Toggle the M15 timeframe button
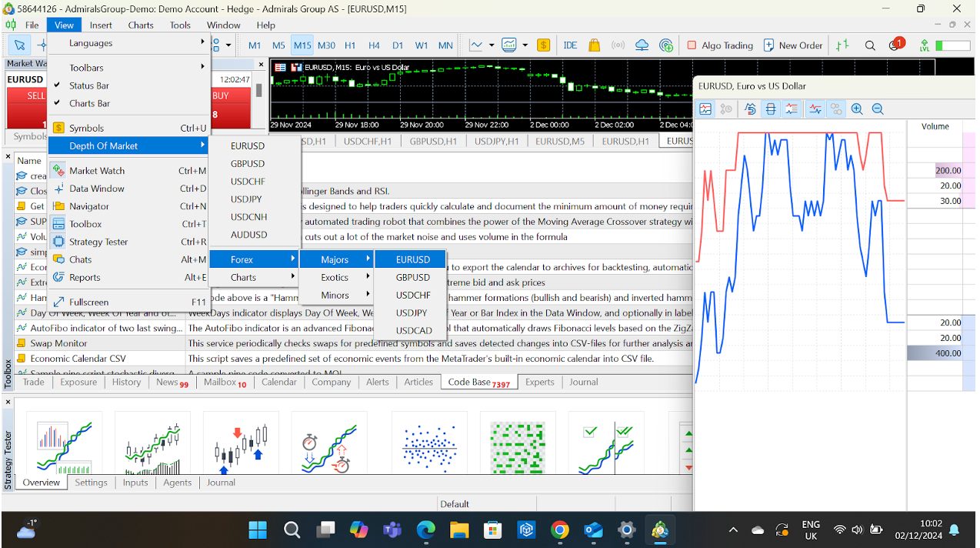Viewport: 980px width, 548px height. click(x=302, y=45)
